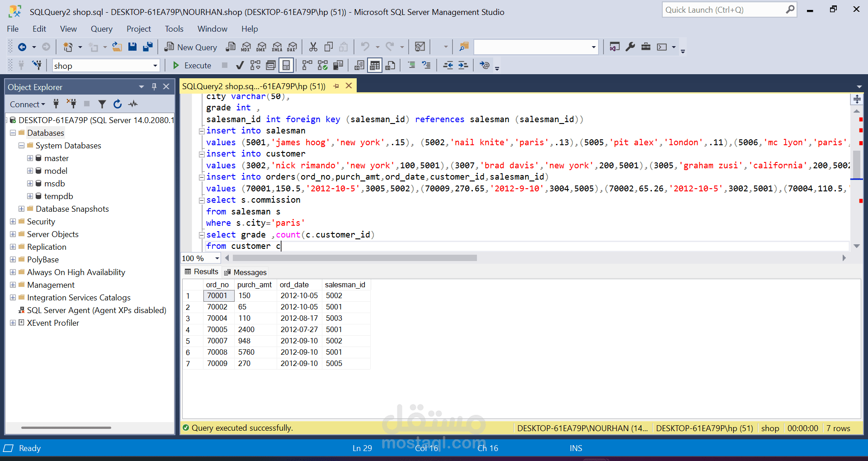Switch to Results to Grid mode
The width and height of the screenshot is (868, 461).
pyautogui.click(x=375, y=66)
